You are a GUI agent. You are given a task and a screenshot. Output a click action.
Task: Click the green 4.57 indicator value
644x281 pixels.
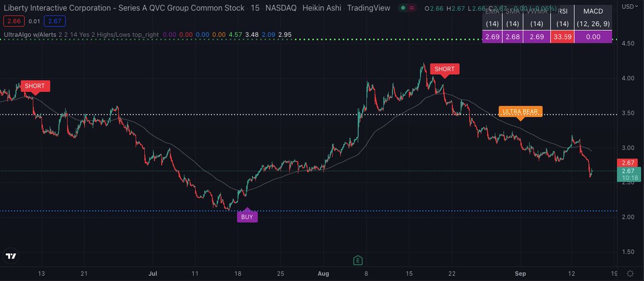click(236, 34)
